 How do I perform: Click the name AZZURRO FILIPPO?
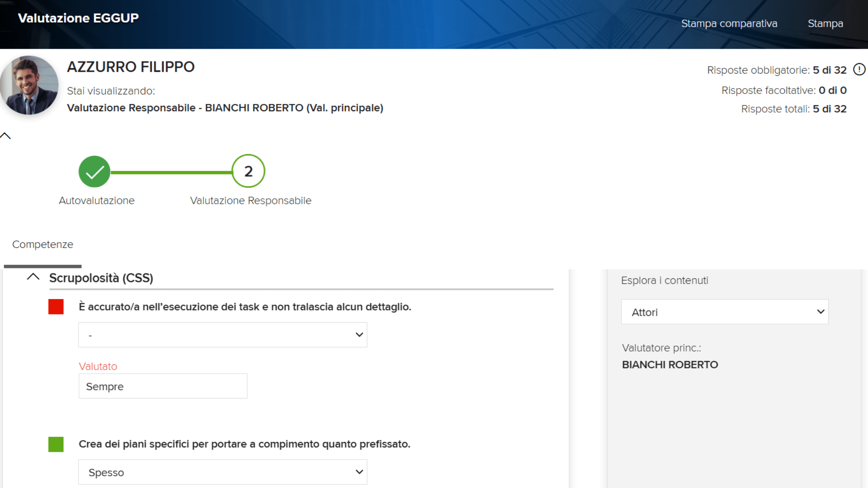[x=131, y=67]
